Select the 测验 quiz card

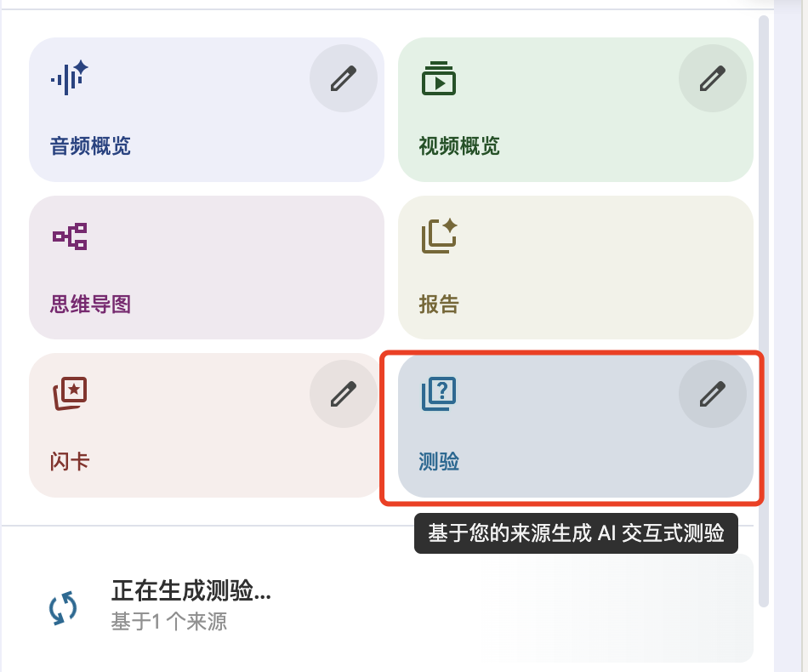click(576, 425)
